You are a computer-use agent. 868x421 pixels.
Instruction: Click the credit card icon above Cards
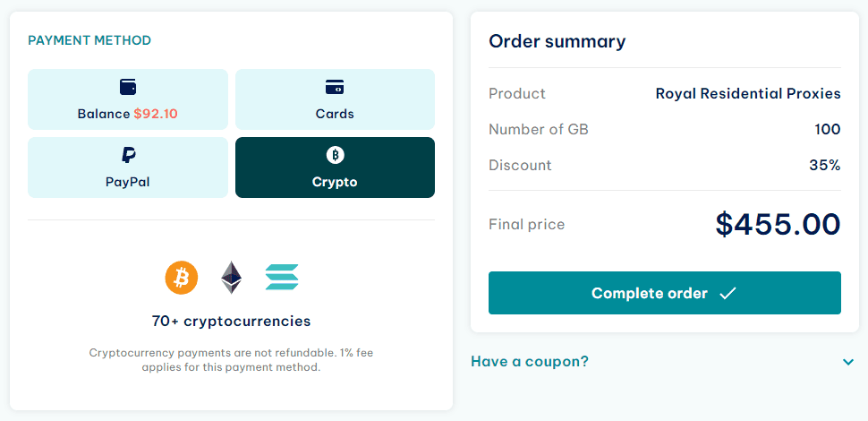pos(335,87)
